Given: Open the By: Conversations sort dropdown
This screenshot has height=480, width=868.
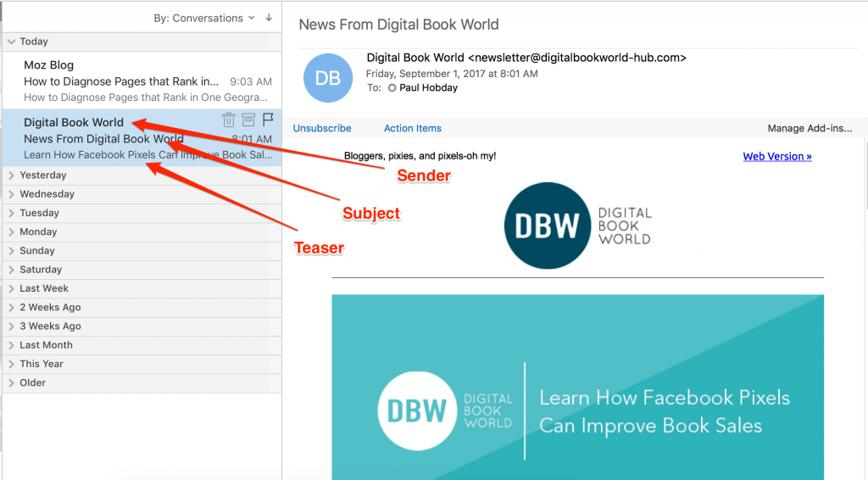Looking at the screenshot, I should coord(203,19).
